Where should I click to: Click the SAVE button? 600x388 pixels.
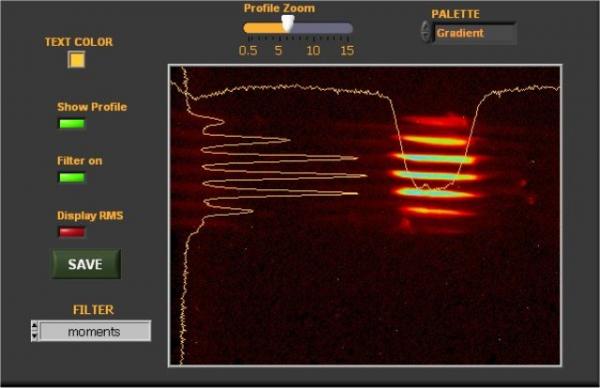pyautogui.click(x=86, y=264)
